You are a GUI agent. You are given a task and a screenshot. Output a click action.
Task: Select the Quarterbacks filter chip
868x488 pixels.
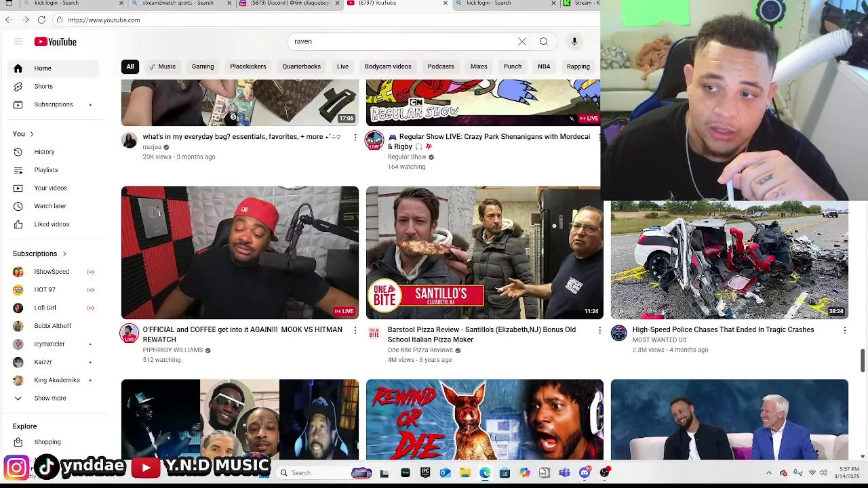pyautogui.click(x=302, y=66)
